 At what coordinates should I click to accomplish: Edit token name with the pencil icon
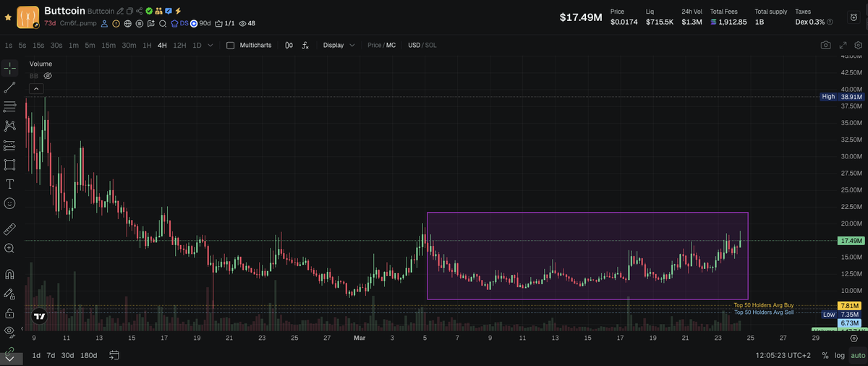click(120, 12)
